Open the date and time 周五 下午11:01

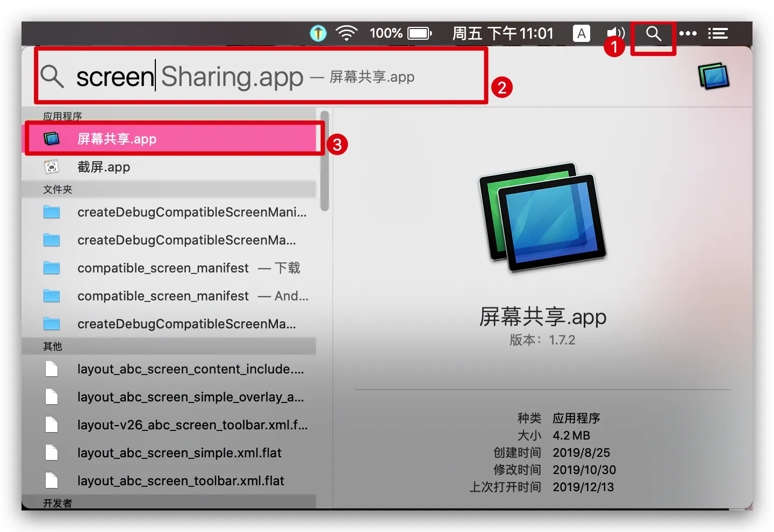pyautogui.click(x=503, y=33)
